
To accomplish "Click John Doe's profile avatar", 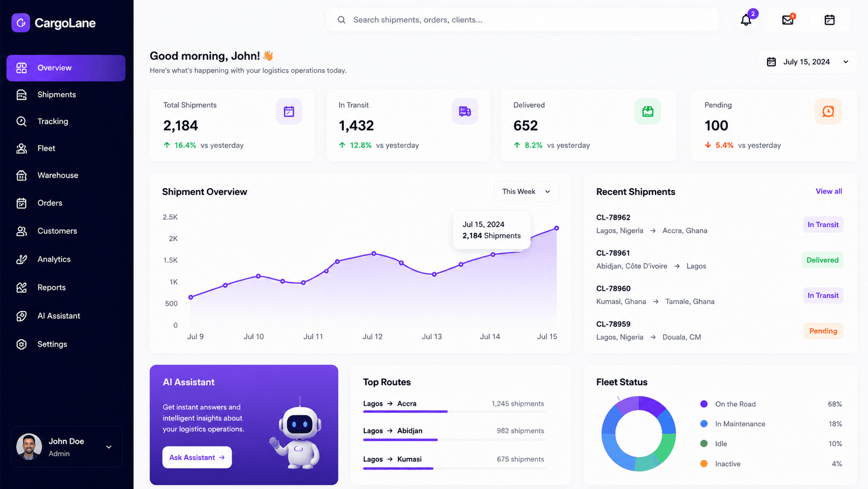I will [29, 446].
